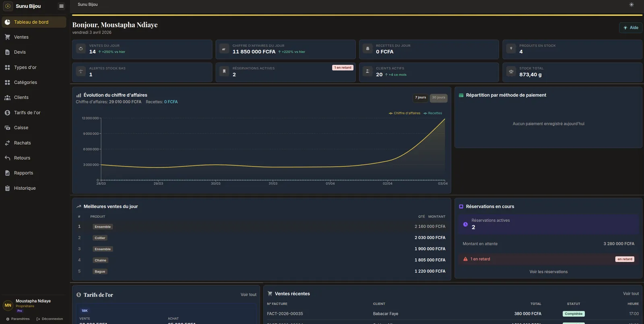Open Retours via the return arrow icon
644x324 pixels.
[x=7, y=158]
